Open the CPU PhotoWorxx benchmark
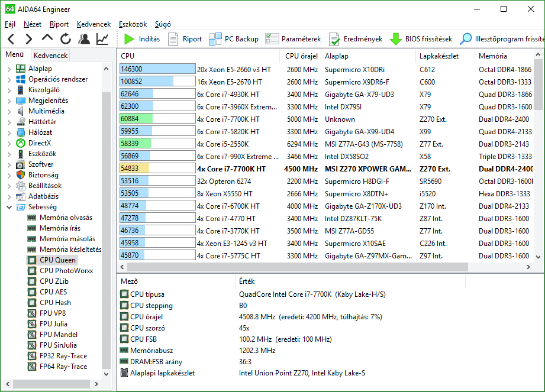 pos(66,271)
